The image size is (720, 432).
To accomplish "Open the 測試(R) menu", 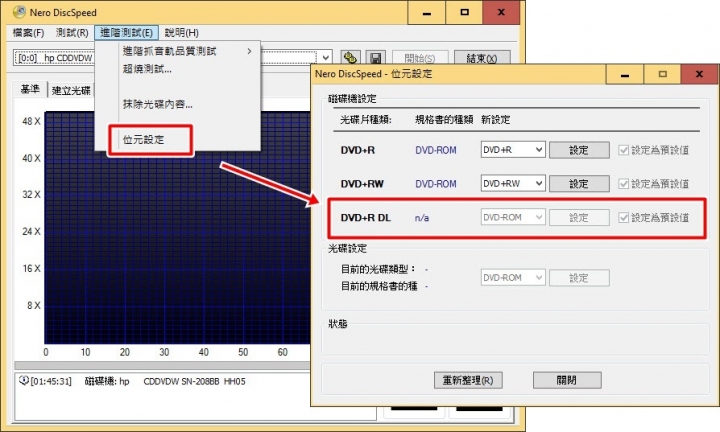I will click(x=72, y=33).
